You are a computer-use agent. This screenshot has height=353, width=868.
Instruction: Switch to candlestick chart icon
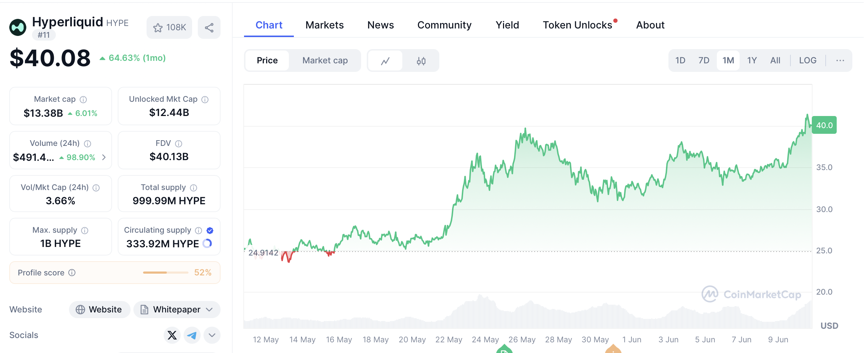[x=421, y=61]
